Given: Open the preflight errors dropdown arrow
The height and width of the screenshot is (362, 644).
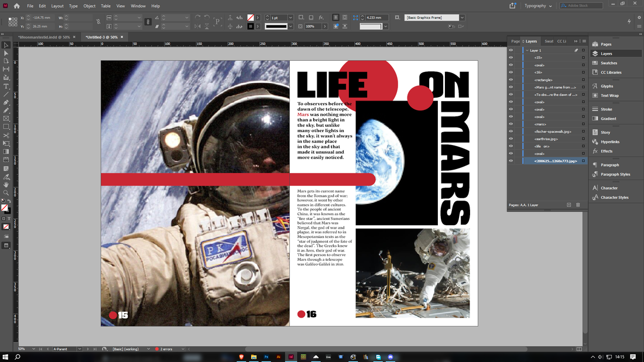Looking at the screenshot, I should [183, 349].
